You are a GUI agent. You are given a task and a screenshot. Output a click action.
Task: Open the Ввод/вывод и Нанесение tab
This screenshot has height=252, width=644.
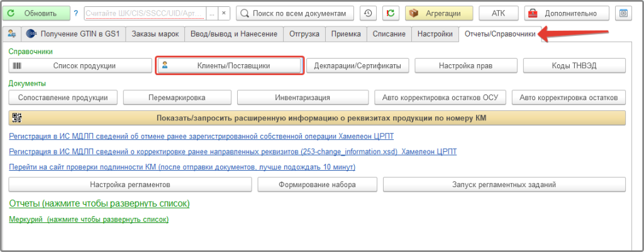[x=234, y=34]
